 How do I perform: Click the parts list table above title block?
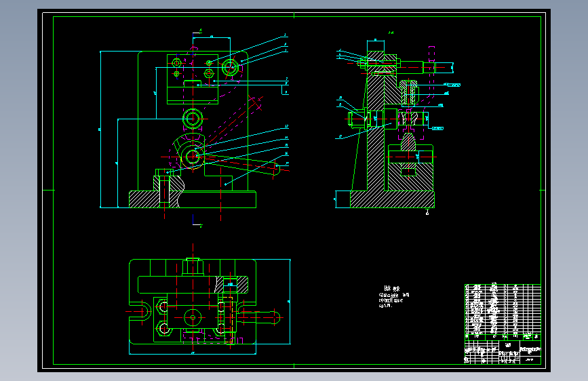click(503, 312)
